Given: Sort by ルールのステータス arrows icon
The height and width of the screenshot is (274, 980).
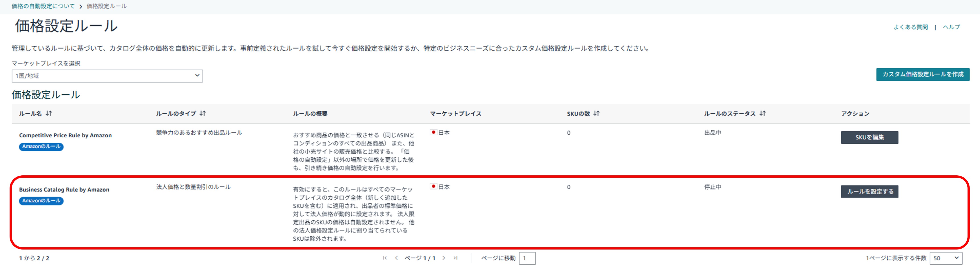Looking at the screenshot, I should coord(762,113).
